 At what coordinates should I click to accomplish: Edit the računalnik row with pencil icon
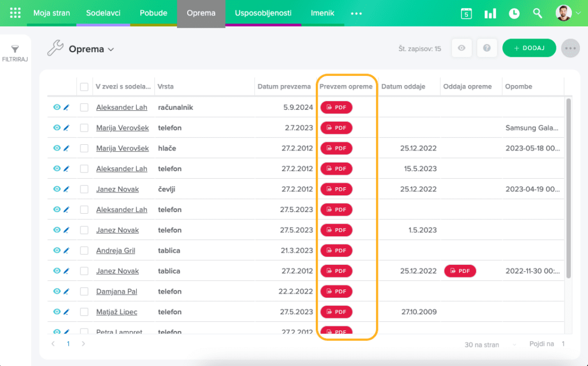[66, 107]
